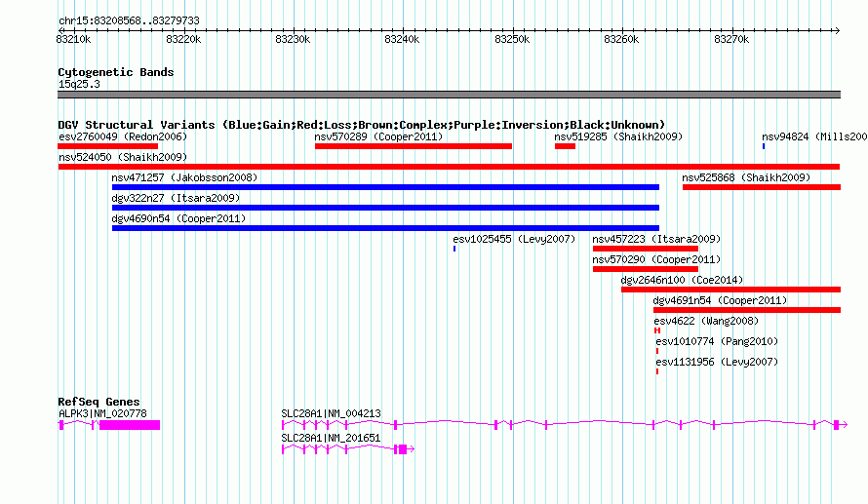Click the 'esv1131956 (Levy2007)' label
The height and width of the screenshot is (504, 868).
pyautogui.click(x=717, y=362)
